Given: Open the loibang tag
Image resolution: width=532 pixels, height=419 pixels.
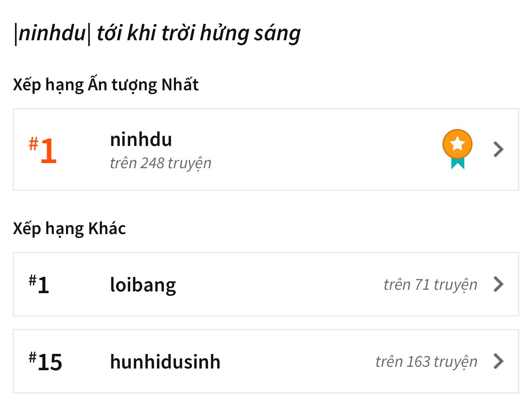Looking at the screenshot, I should click(143, 285).
